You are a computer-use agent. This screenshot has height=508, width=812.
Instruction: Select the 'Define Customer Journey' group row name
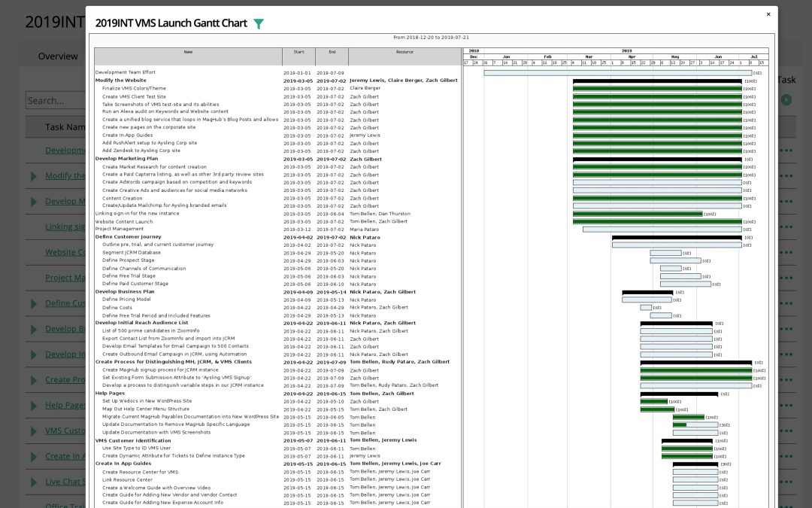click(x=128, y=237)
